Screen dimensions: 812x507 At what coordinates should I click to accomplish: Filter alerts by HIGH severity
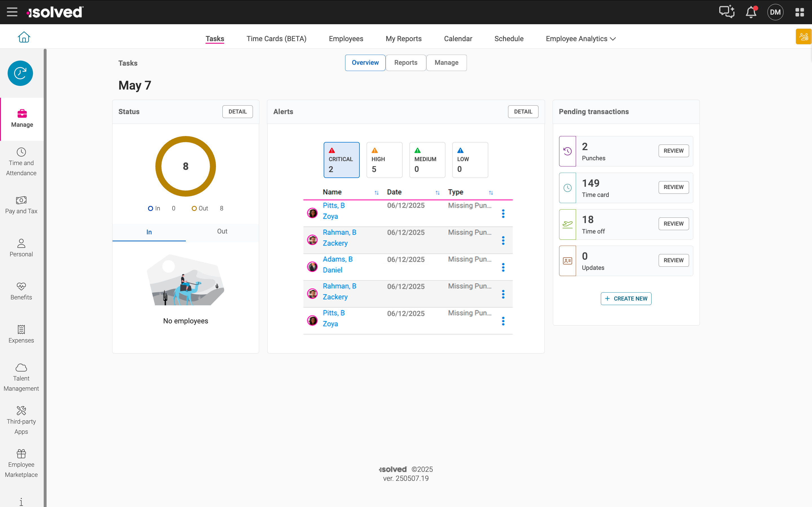pyautogui.click(x=384, y=160)
